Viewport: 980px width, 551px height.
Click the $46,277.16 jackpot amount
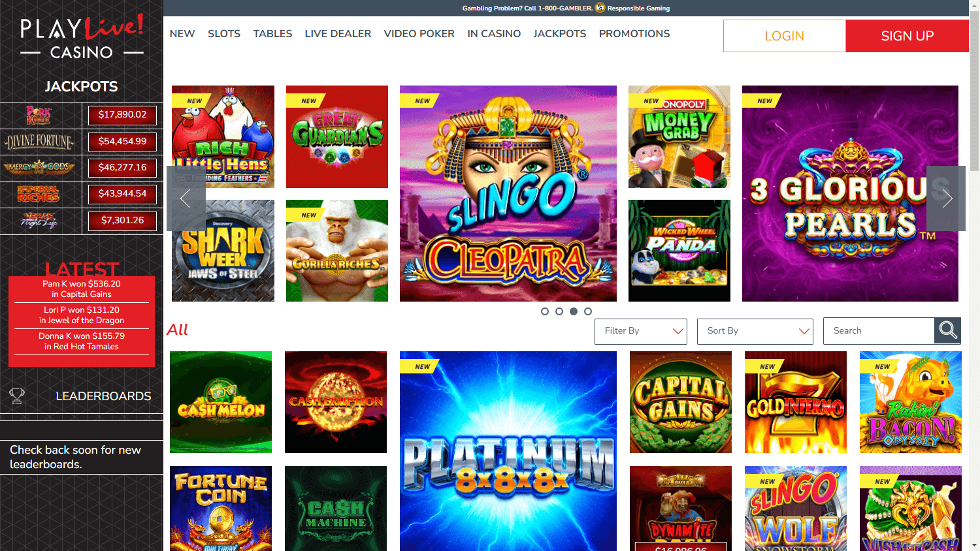click(x=122, y=168)
